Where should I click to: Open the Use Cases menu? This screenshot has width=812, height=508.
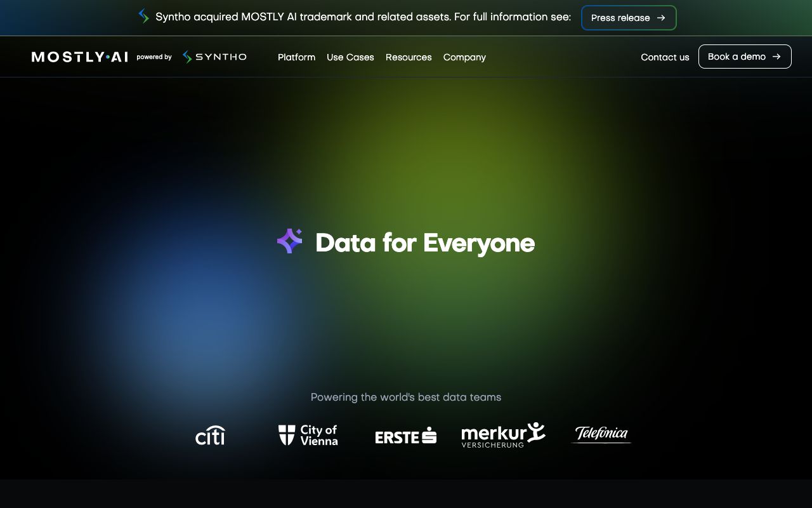[350, 57]
